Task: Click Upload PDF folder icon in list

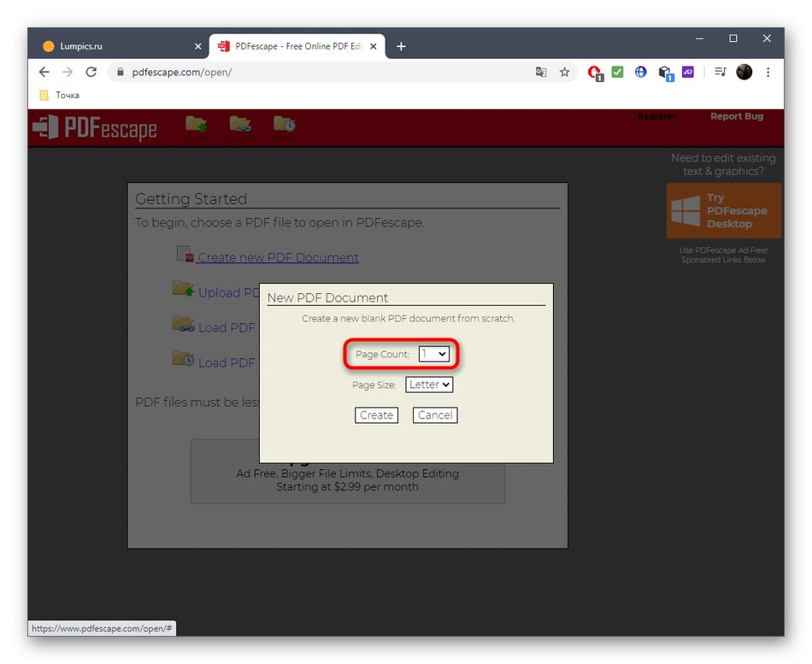Action: (x=183, y=289)
